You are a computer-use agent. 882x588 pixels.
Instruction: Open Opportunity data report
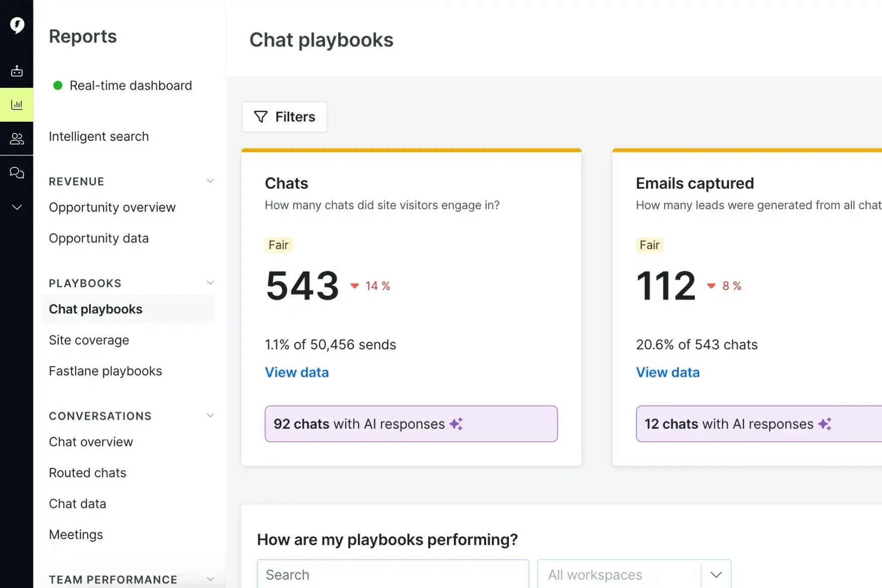[99, 238]
